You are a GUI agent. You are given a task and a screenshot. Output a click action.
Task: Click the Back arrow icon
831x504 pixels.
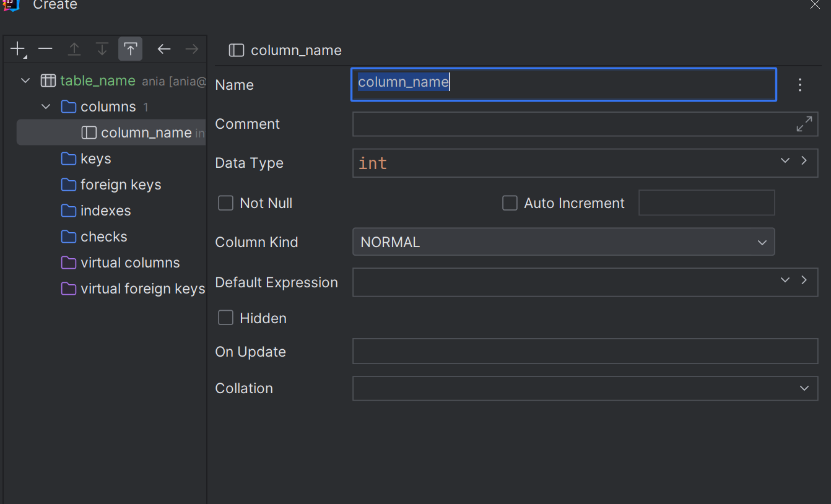point(164,49)
